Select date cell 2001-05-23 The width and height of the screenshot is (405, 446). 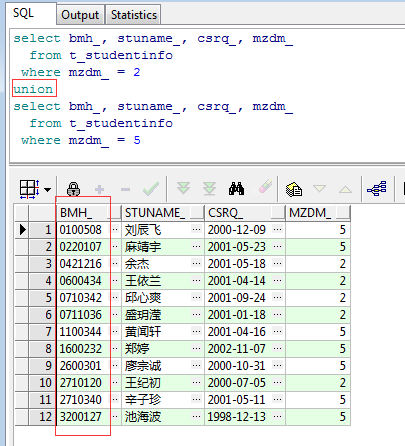pos(238,247)
